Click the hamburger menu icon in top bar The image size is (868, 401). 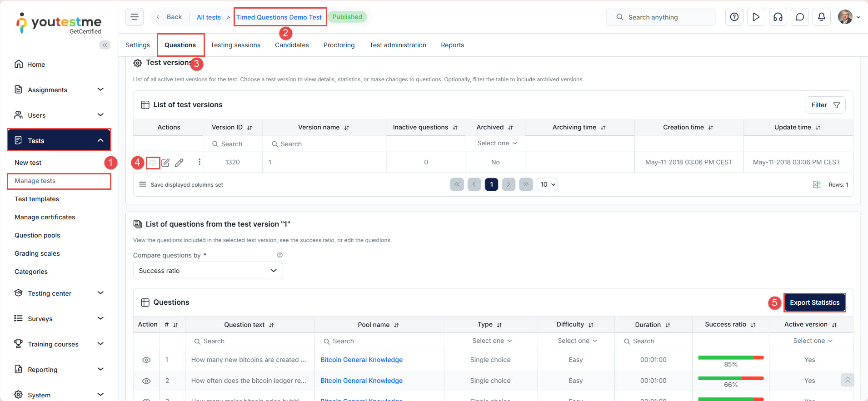pyautogui.click(x=135, y=17)
